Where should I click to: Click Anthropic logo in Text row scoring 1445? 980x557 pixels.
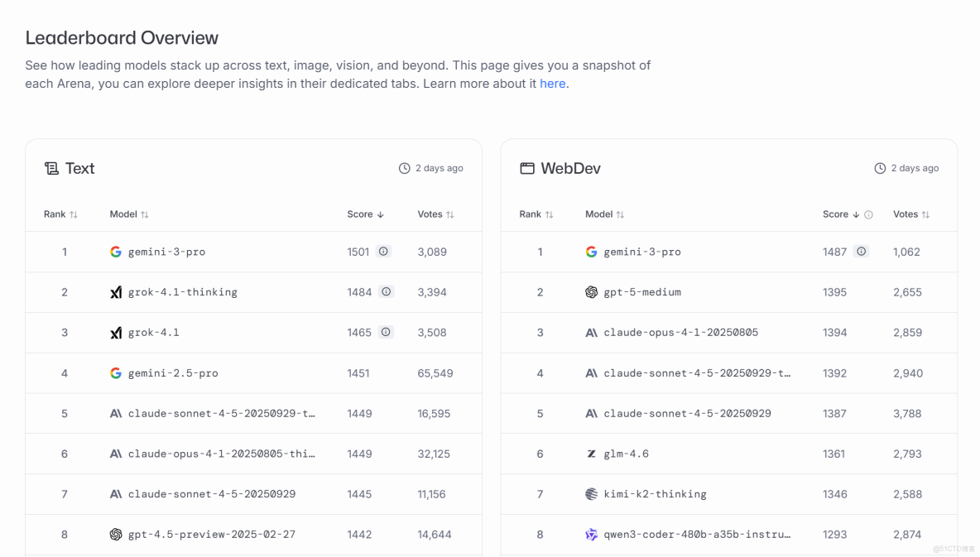point(116,494)
